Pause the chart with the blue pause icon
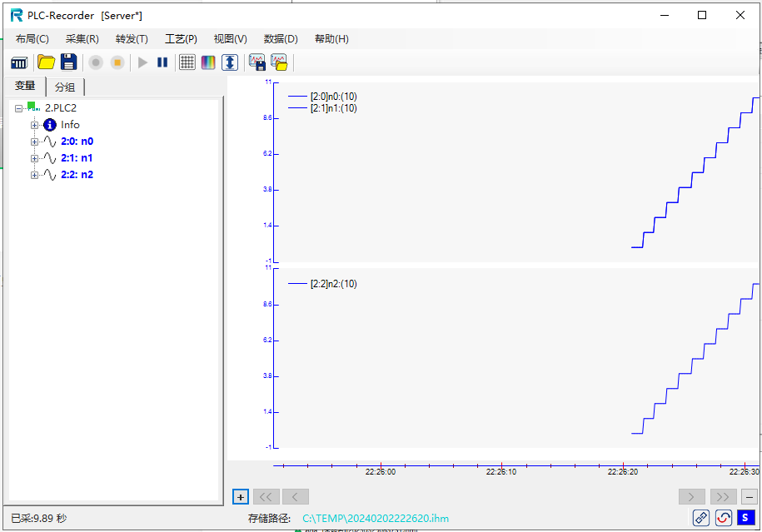This screenshot has height=532, width=762. [162, 62]
